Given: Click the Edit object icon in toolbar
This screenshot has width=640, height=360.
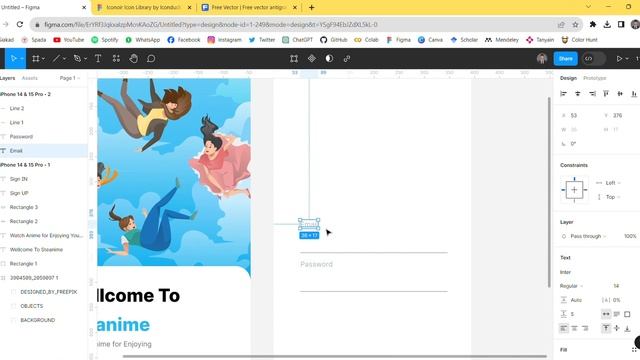Looking at the screenshot, I should tap(294, 59).
